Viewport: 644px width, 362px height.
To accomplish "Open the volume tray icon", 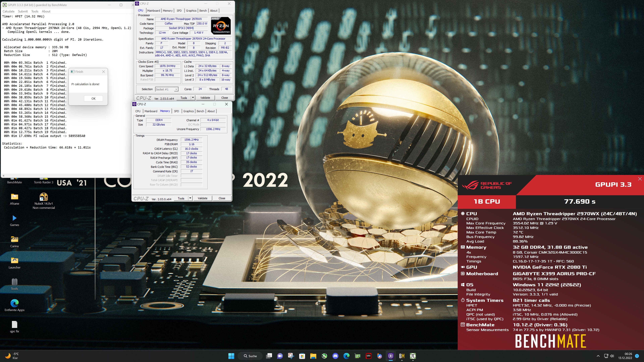I will (612, 356).
